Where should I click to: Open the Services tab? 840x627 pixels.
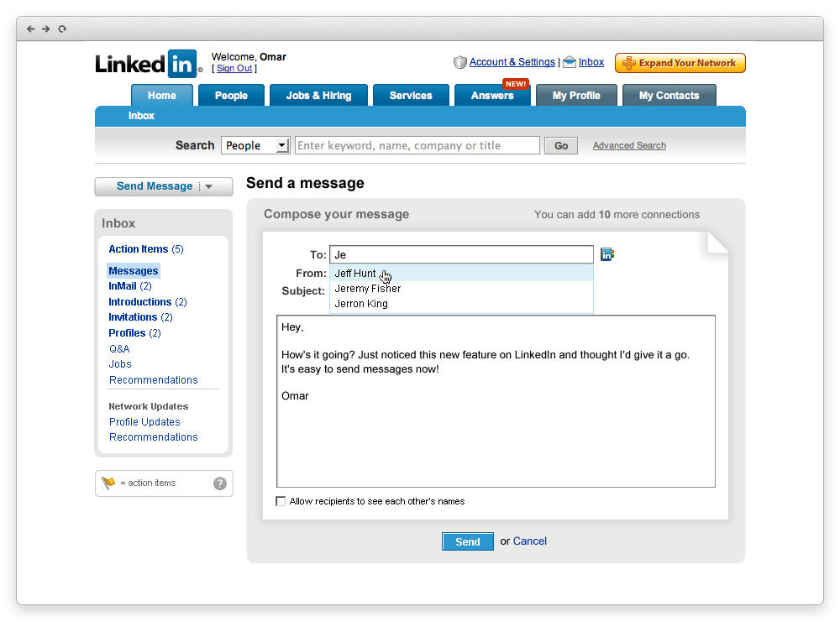(x=411, y=96)
